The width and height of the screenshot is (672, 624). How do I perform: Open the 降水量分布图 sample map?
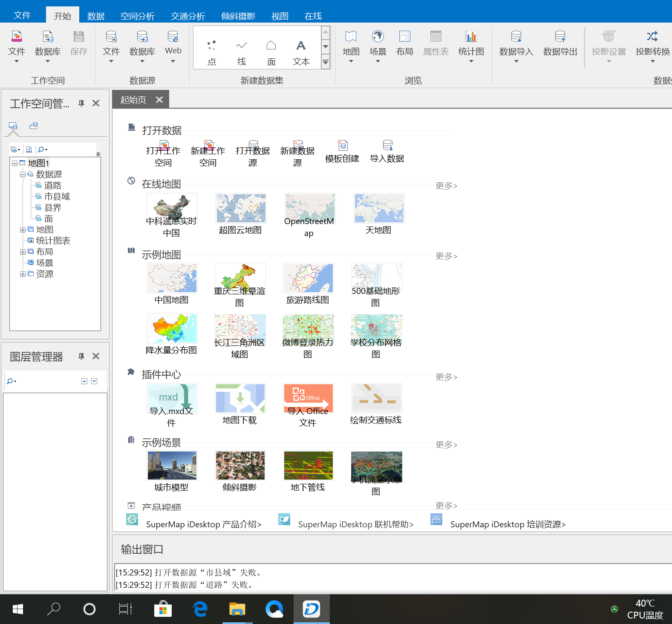(172, 328)
